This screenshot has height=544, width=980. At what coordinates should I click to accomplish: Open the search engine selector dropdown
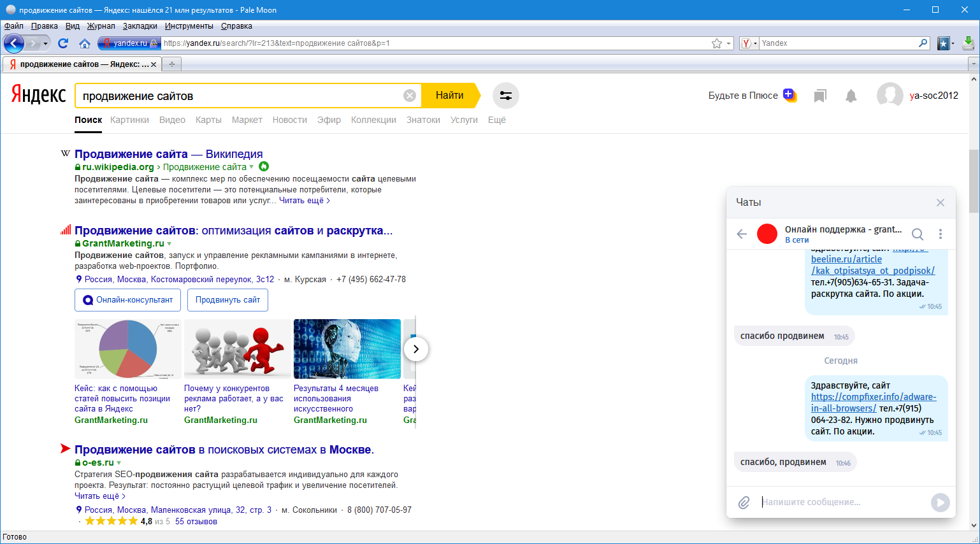click(x=749, y=43)
